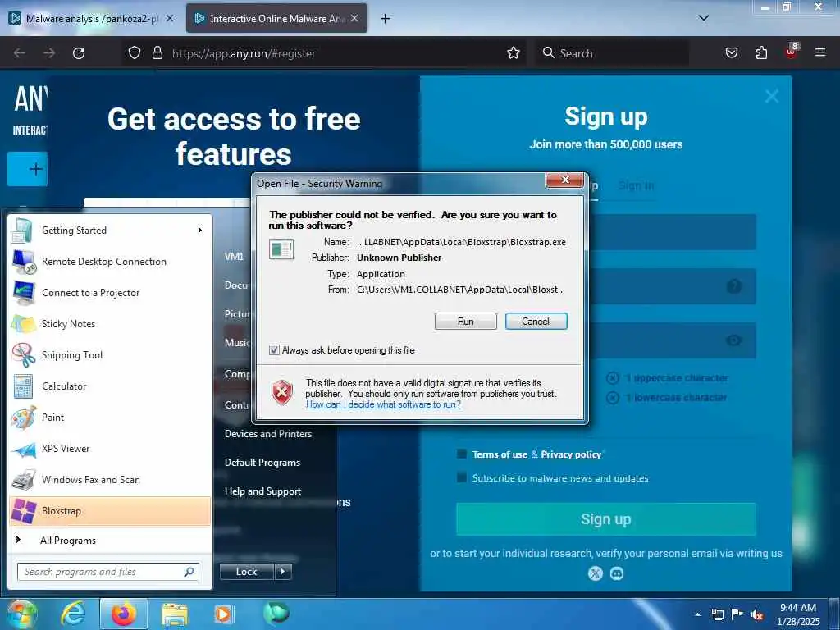Open Paint via its palette icon

23,418
